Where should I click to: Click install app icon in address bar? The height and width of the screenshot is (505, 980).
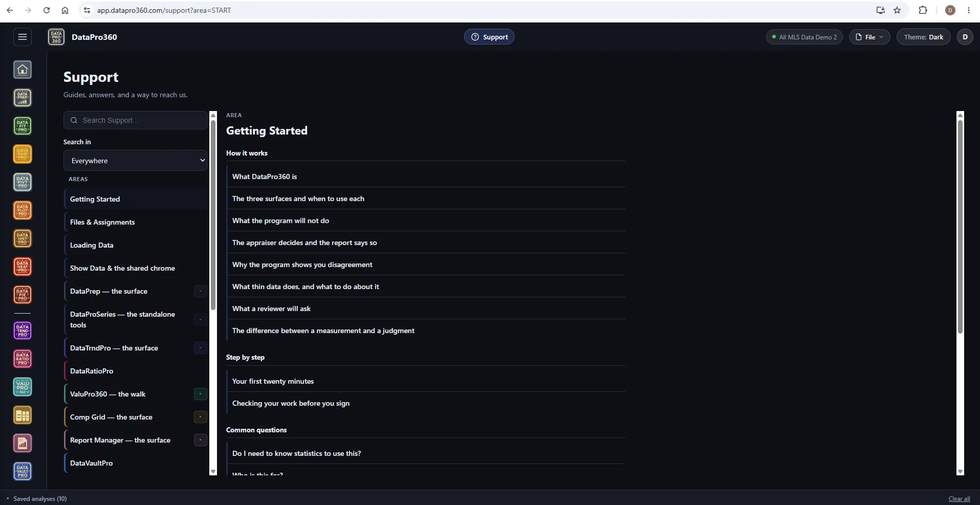pos(881,10)
